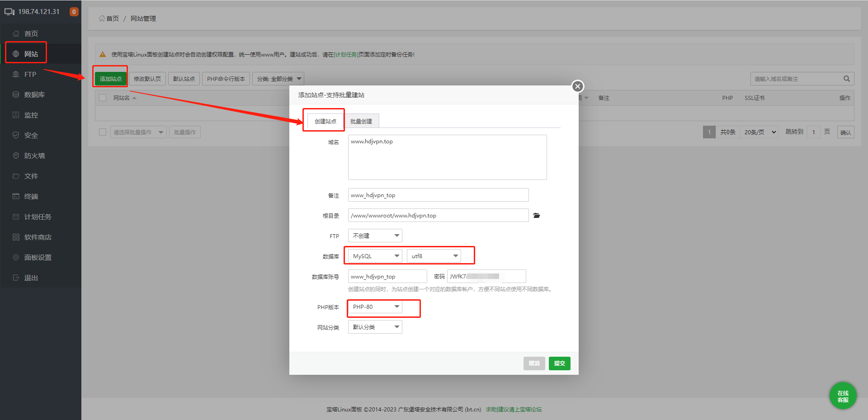Click the page jump confirm button

(845, 132)
